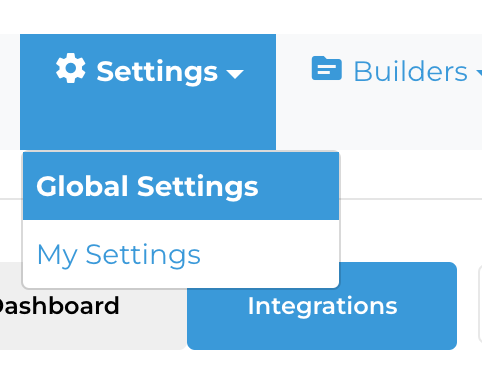
Task: Switch to the Integrations tab
Action: pyautogui.click(x=322, y=306)
